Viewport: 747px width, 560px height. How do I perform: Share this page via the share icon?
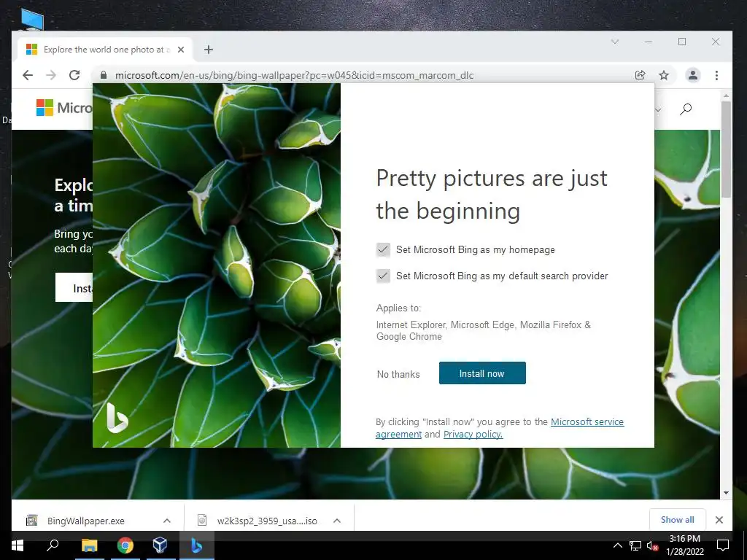pyautogui.click(x=640, y=75)
